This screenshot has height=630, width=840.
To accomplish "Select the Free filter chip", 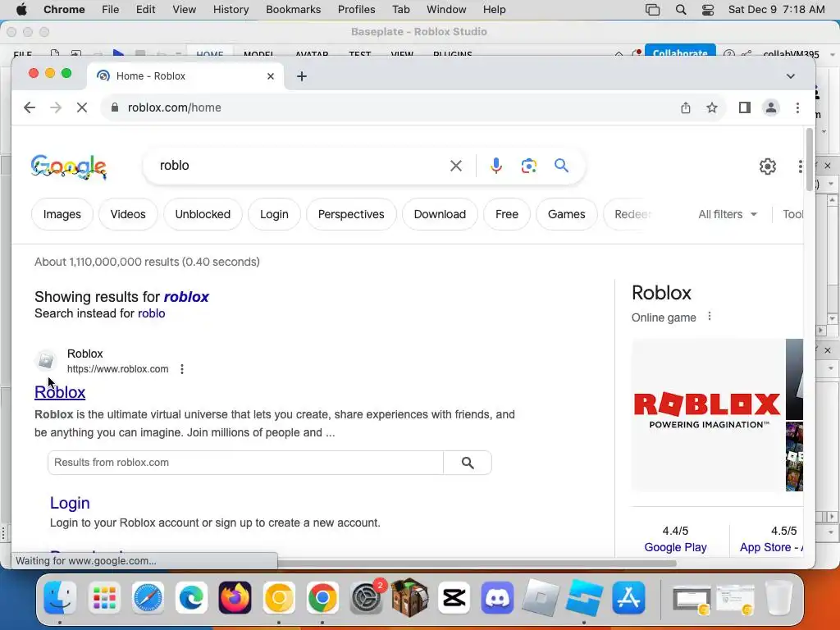I will click(x=507, y=214).
